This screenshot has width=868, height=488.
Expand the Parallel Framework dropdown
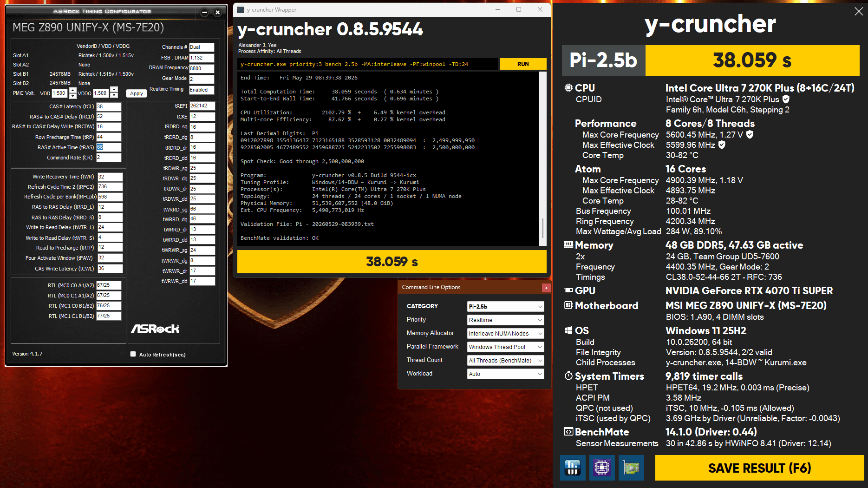coord(505,347)
